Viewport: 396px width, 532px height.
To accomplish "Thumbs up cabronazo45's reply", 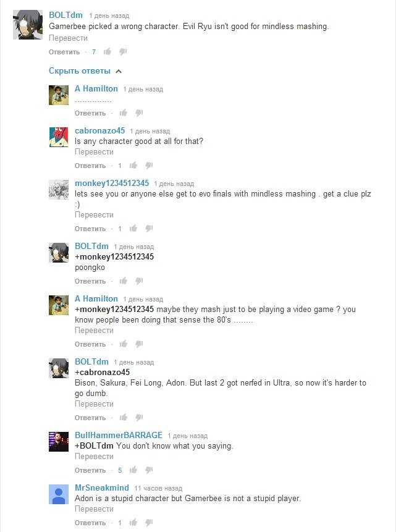I will tap(133, 165).
